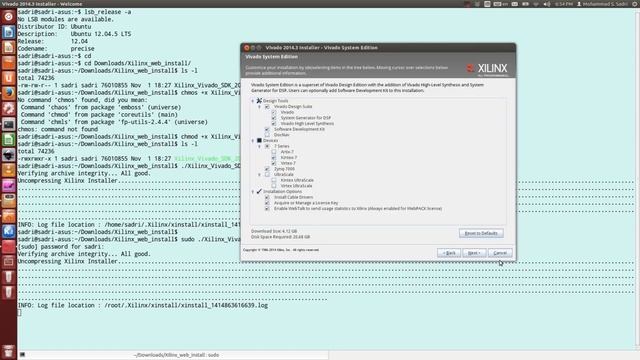
Task: Open Ubuntu Software Center in the dock
Action: [x=9, y=62]
